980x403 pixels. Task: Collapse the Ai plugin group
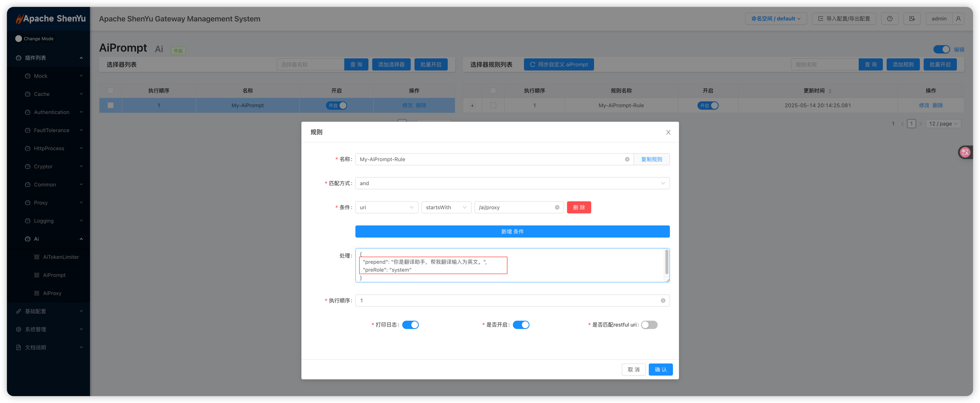[48, 239]
